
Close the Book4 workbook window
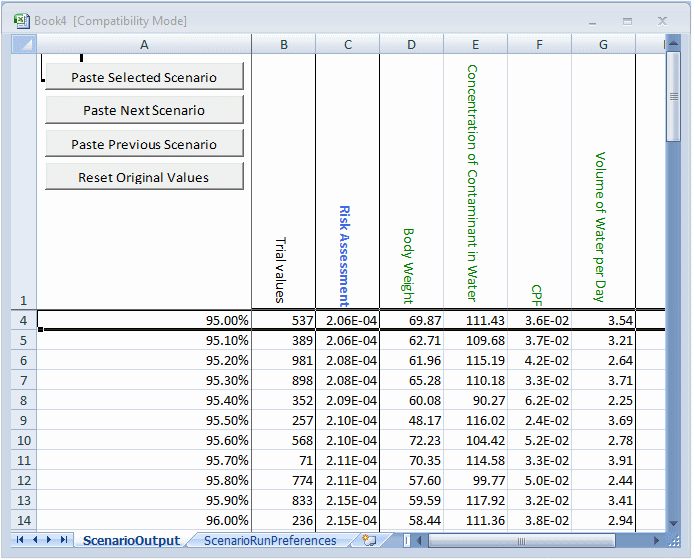(x=662, y=21)
